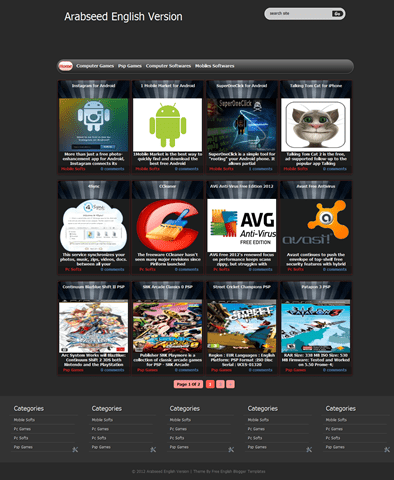Click the CCleaner post title

(x=168, y=186)
